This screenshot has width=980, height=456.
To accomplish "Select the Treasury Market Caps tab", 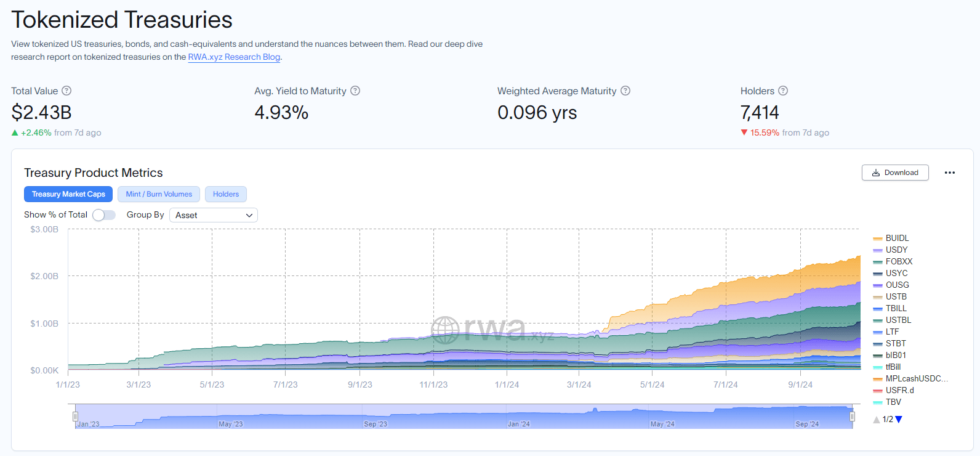I will (x=68, y=194).
